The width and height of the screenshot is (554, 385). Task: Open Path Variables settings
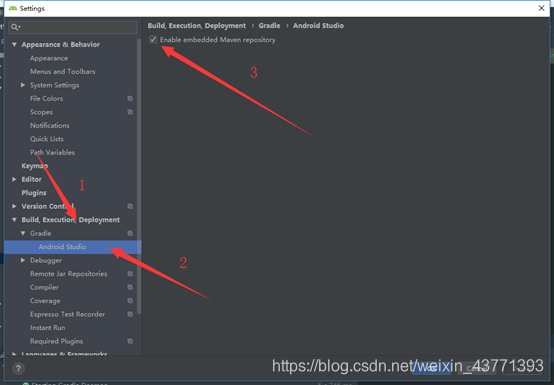pos(52,153)
